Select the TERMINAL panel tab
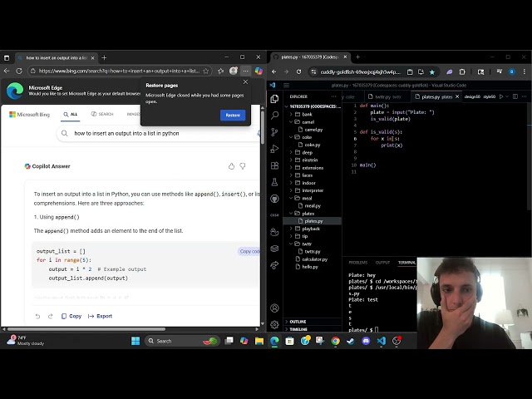The width and height of the screenshot is (532, 399). 406,263
